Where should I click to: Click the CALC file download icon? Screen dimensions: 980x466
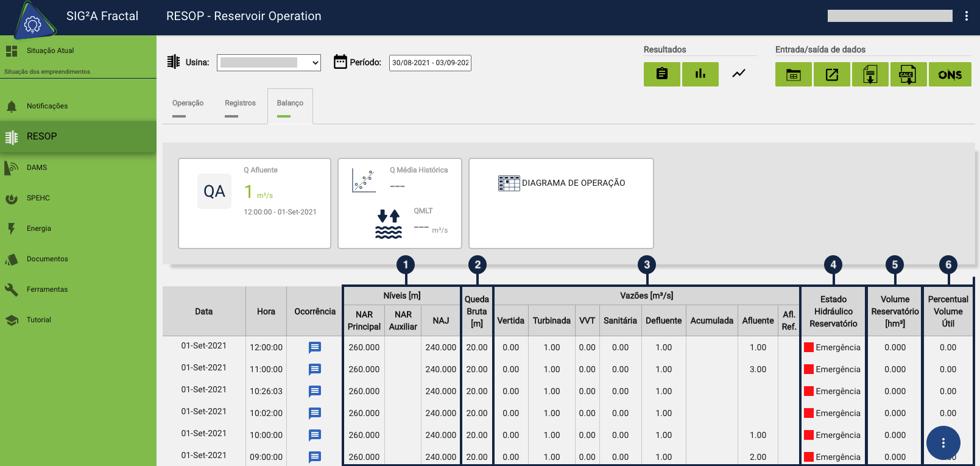[908, 75]
